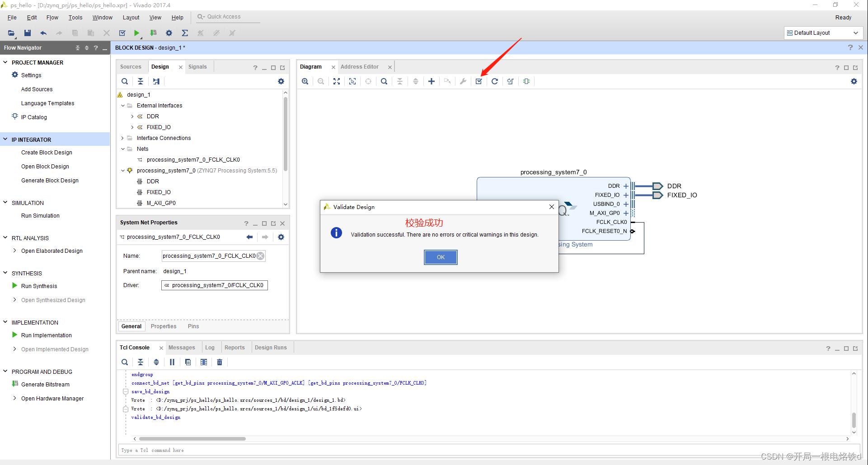The height and width of the screenshot is (465, 868).
Task: Collapse the PROJECT MANAGER section
Action: [5, 62]
